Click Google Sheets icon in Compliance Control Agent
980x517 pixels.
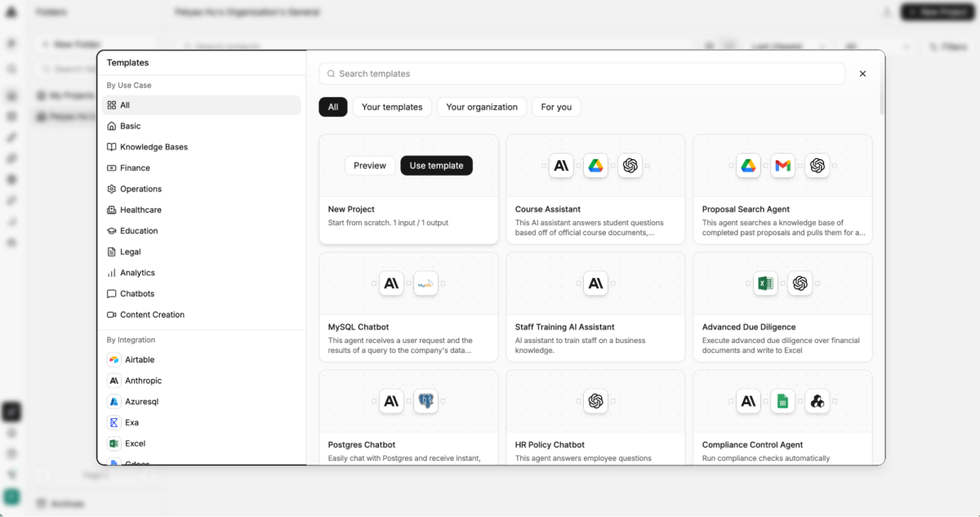click(x=782, y=401)
